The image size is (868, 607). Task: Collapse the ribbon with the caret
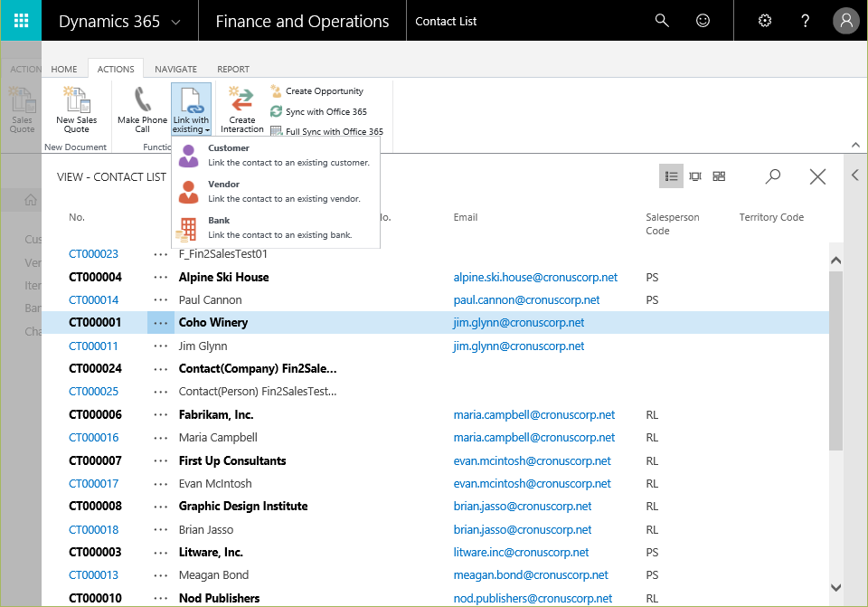(x=855, y=145)
